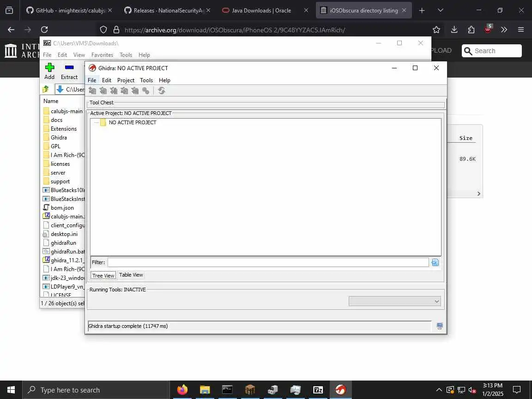This screenshot has width=532, height=399.
Task: Select the calubjs-main folder in 7-Zip
Action: (x=63, y=111)
